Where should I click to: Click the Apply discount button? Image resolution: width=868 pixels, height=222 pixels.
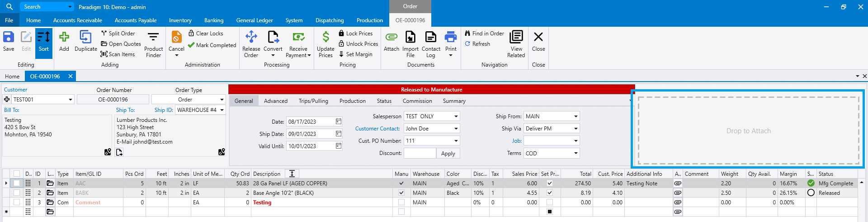[448, 154]
